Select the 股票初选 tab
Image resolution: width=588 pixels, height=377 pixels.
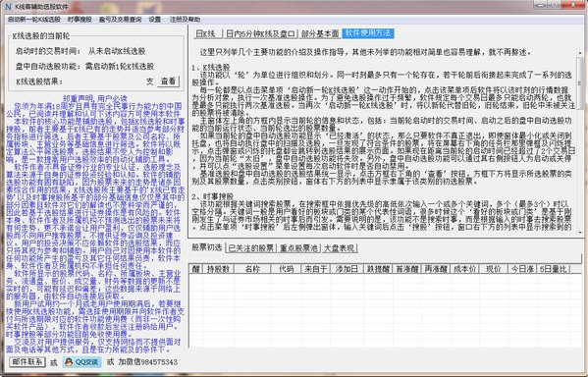206,247
